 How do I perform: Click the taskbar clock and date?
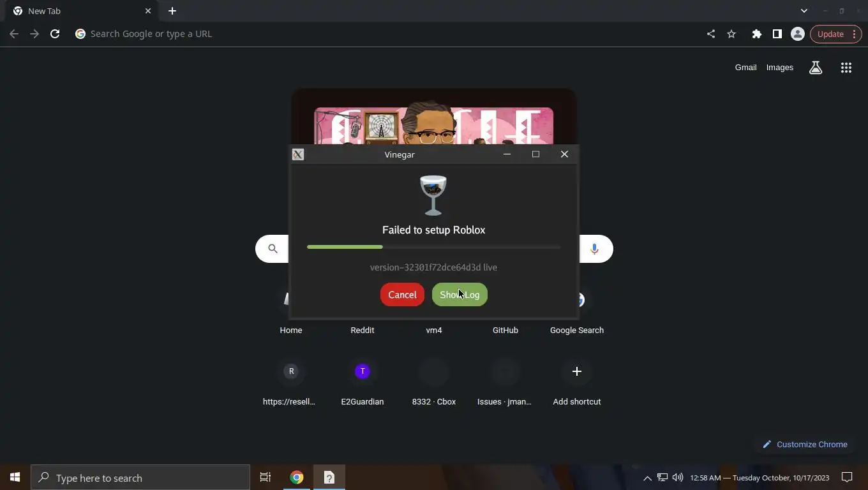tap(759, 478)
